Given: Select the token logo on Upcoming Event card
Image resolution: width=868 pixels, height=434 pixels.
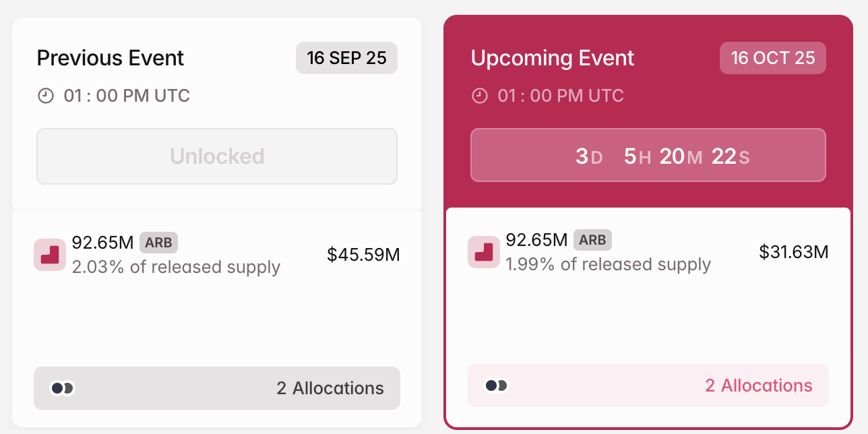Looking at the screenshot, I should (484, 252).
